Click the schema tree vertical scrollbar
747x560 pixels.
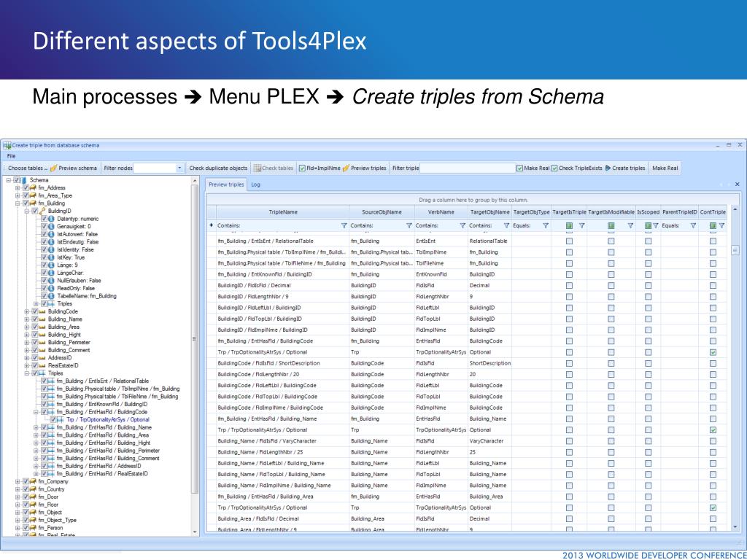[194, 338]
